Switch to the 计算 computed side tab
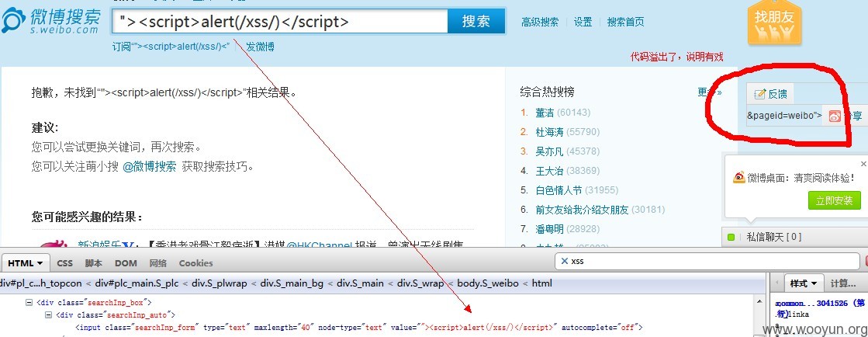This screenshot has height=337, width=868. (842, 283)
